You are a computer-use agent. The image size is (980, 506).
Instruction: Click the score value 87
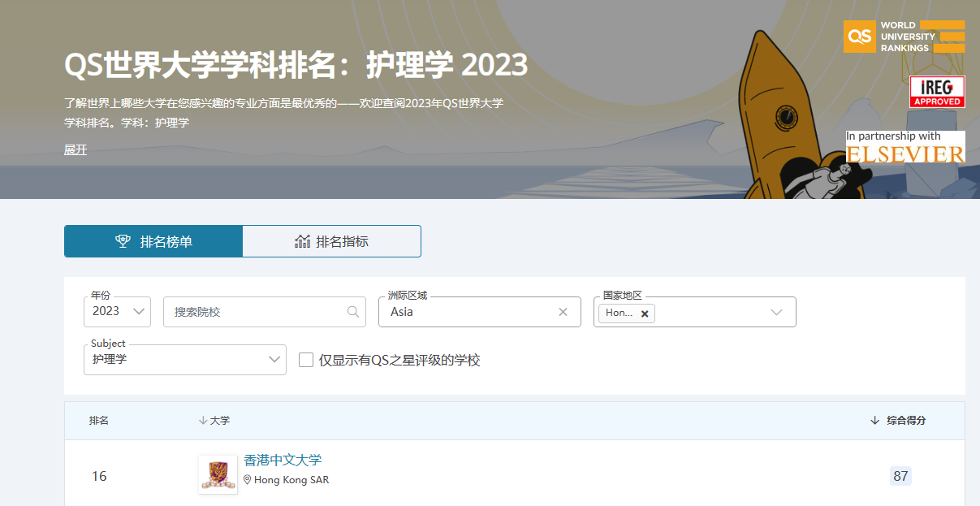point(900,476)
